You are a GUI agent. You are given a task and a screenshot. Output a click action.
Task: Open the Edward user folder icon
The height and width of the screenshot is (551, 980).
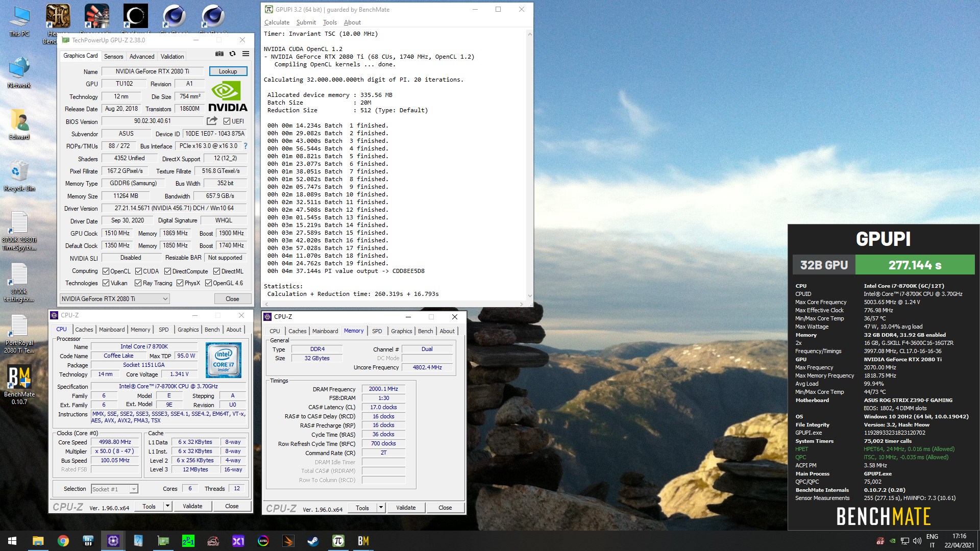(19, 124)
